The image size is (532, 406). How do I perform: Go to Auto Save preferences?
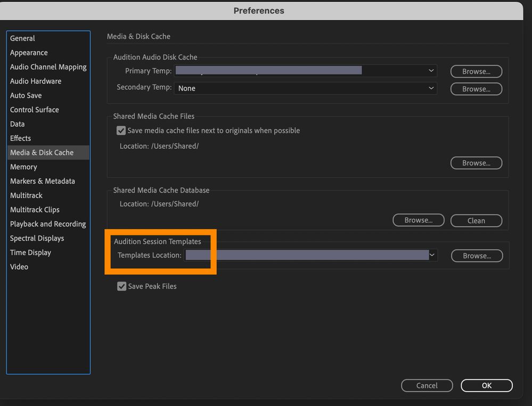coord(26,96)
